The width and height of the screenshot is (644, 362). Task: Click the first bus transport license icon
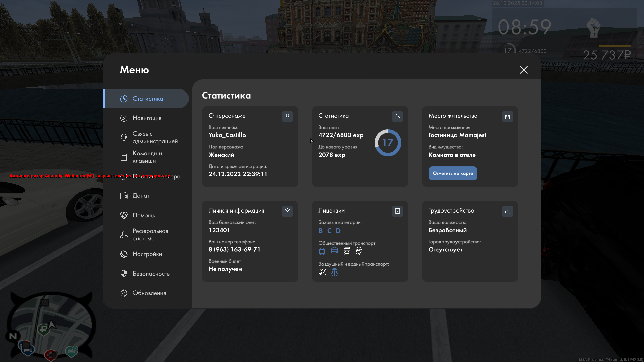coord(322,251)
